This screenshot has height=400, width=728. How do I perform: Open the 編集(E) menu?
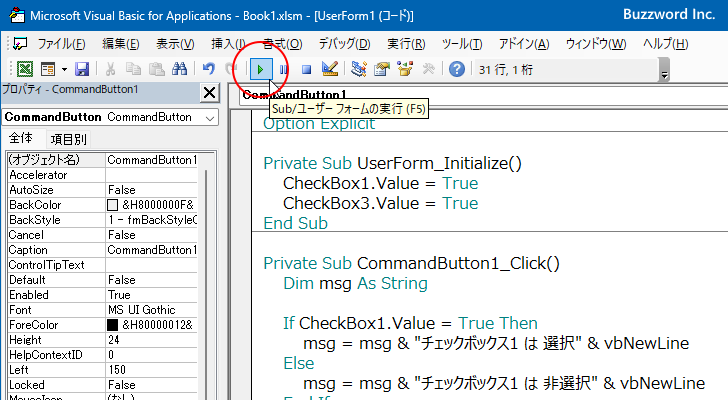point(121,44)
